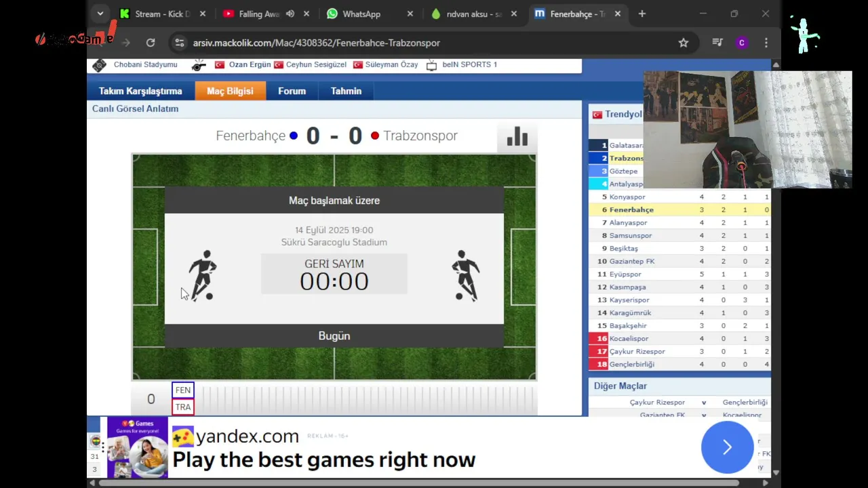This screenshot has height=488, width=868.
Task: Open the Chrome profile avatar
Action: pos(742,43)
